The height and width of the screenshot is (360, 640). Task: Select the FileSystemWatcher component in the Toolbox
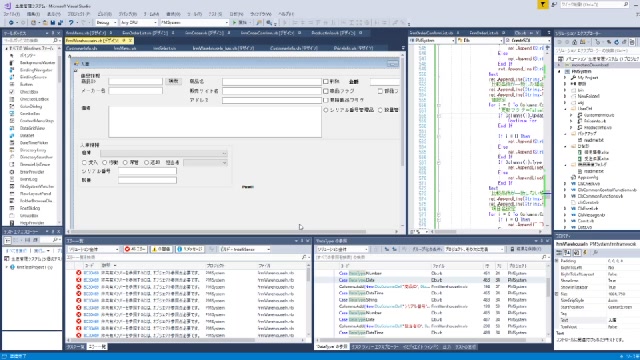(37, 187)
